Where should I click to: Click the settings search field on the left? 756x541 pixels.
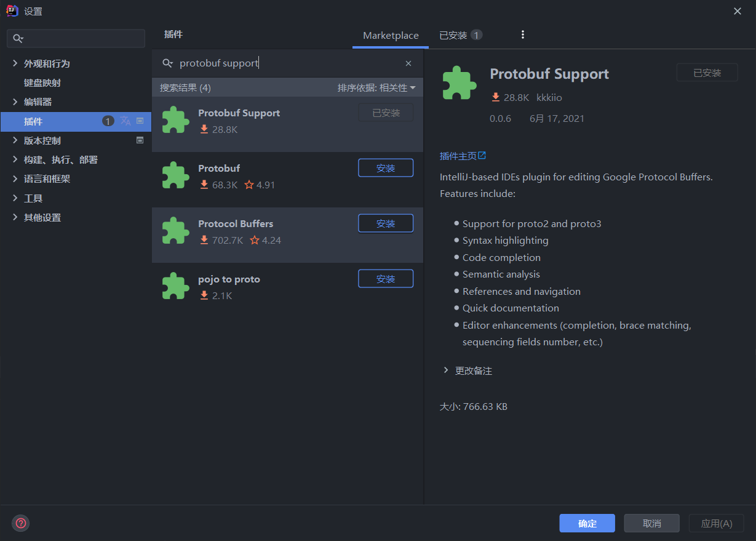(76, 38)
